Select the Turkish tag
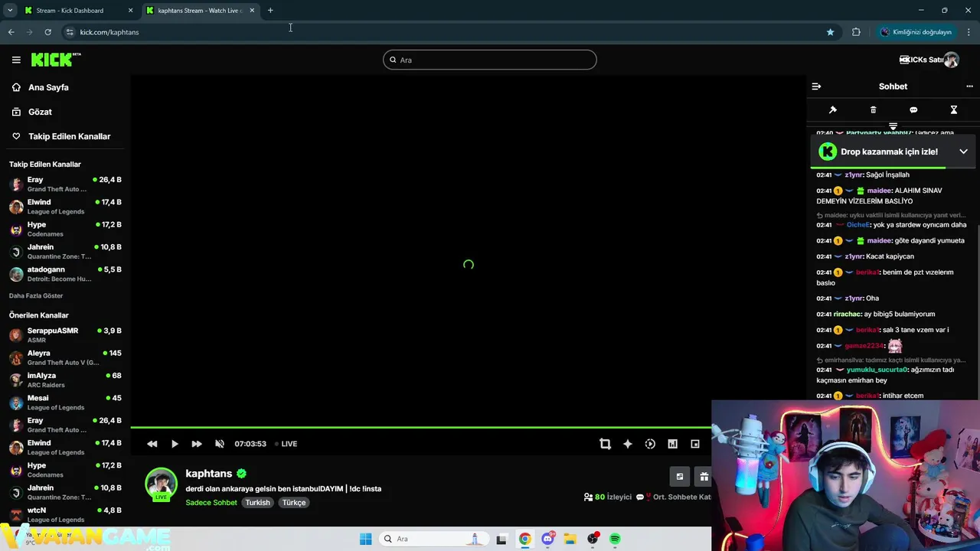The image size is (980, 551). [x=257, y=503]
